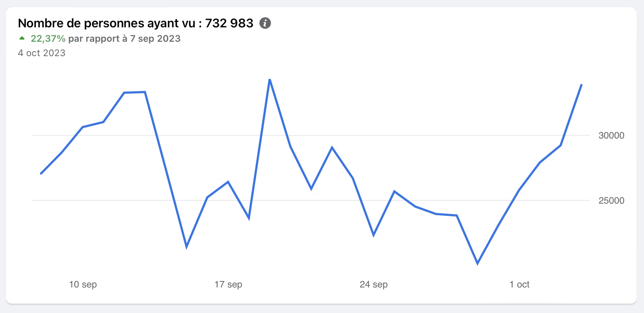644x313 pixels.
Task: Click the highest peak of the chart line
Action: tap(269, 80)
